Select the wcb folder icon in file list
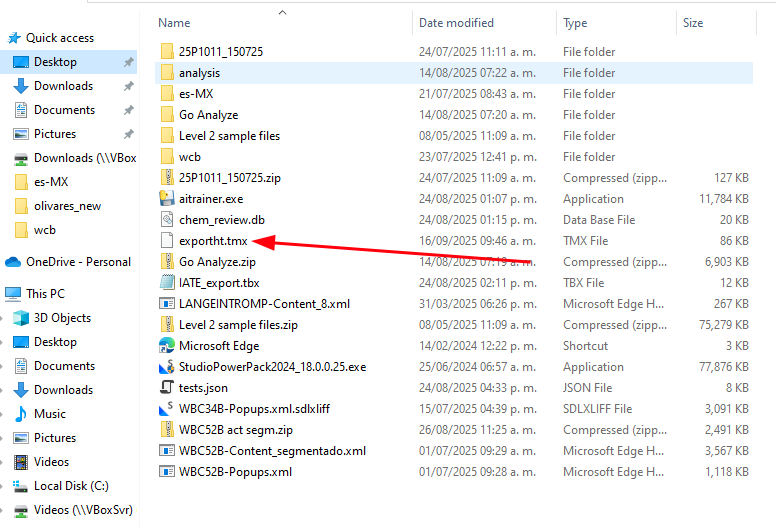776x528 pixels. click(x=167, y=157)
